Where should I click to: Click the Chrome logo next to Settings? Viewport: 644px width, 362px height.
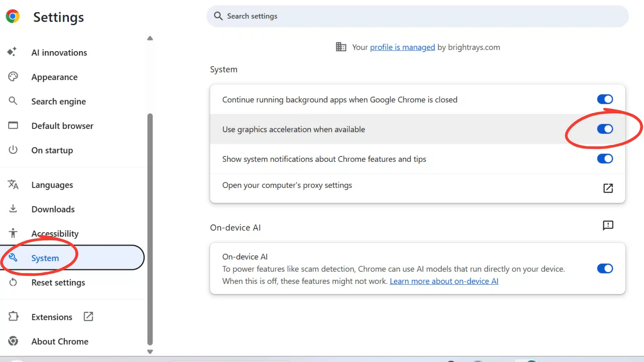tap(13, 16)
